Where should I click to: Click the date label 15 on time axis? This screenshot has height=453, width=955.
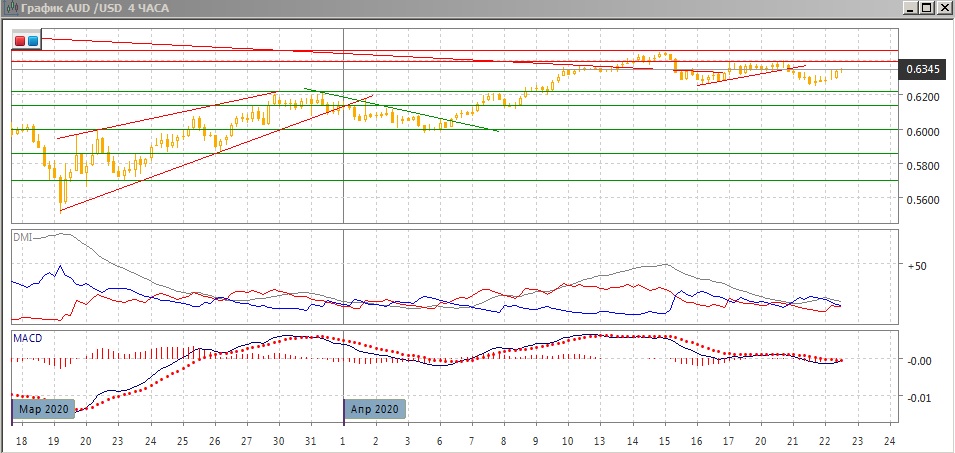point(664,441)
